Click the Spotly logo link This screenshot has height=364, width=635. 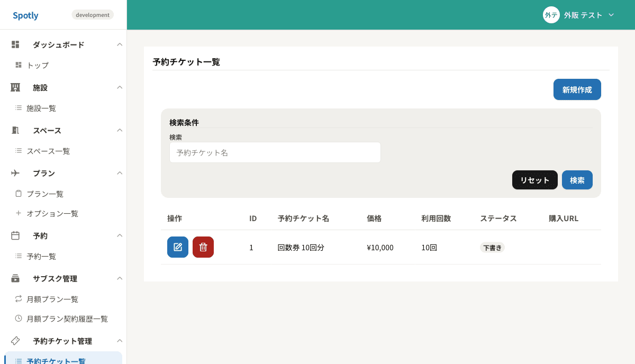25,15
